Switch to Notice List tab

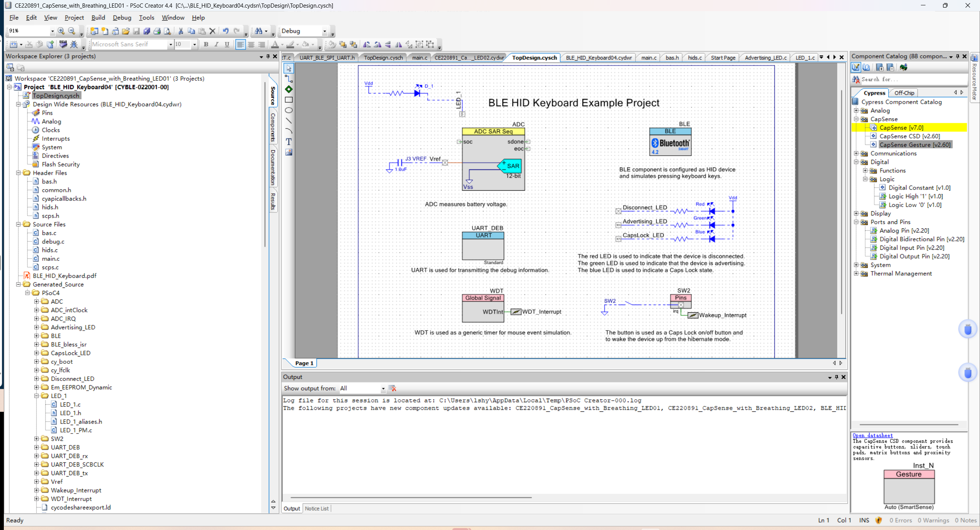pos(316,508)
